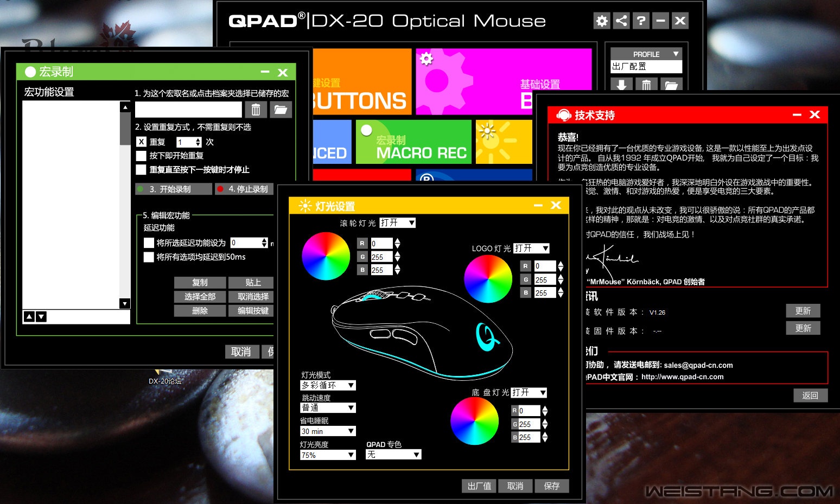
Task: Open profile folder icon under PROFILE
Action: 671,85
